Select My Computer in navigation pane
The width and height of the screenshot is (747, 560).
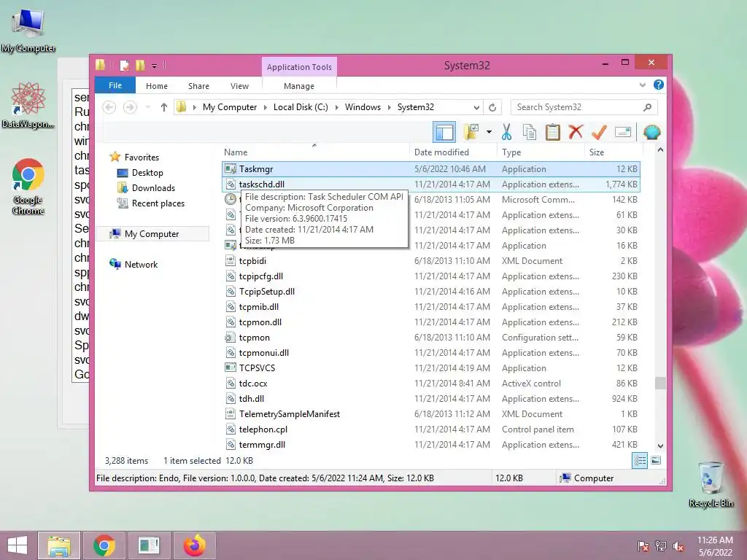point(152,234)
